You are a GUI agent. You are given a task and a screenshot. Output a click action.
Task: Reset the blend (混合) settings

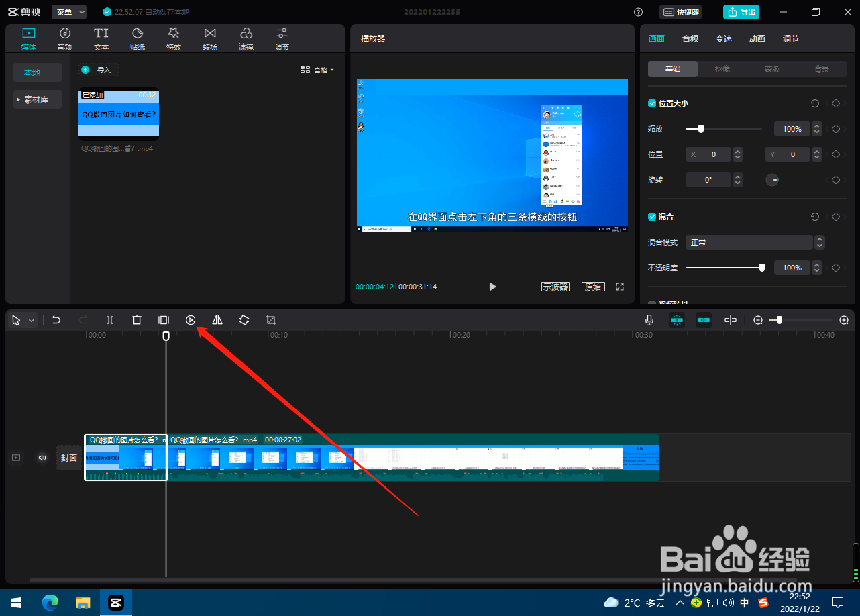click(x=815, y=217)
